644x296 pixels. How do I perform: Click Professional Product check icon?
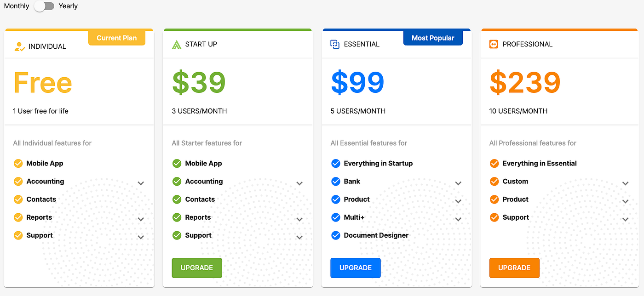click(x=494, y=199)
